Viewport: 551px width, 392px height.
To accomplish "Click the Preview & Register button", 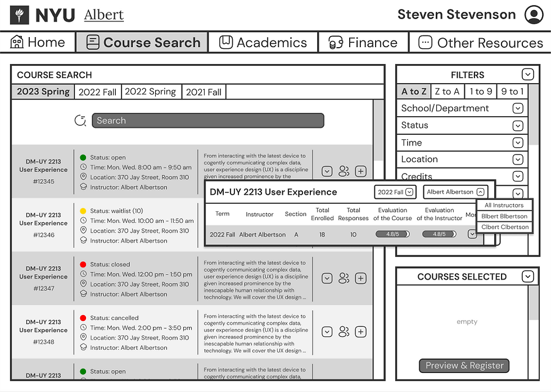I will [x=464, y=366].
